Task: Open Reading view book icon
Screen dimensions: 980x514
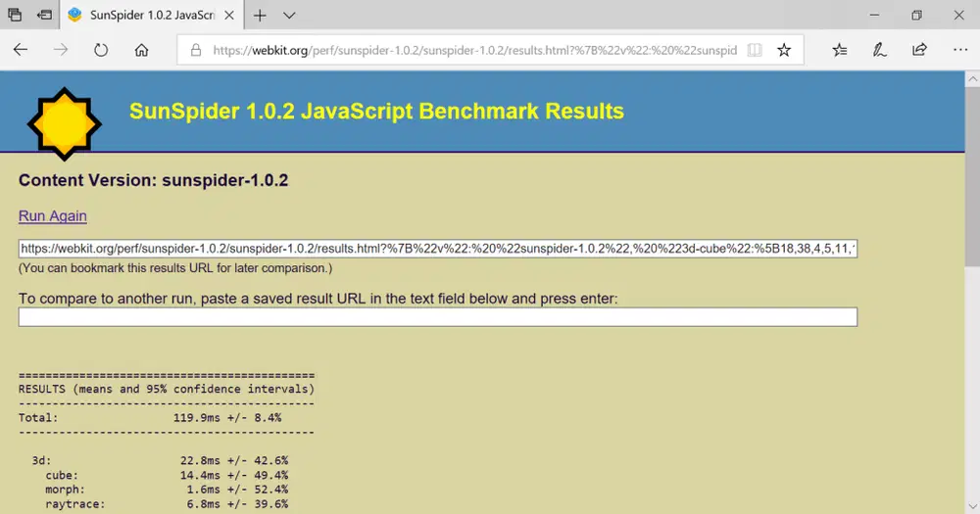Action: [x=755, y=50]
